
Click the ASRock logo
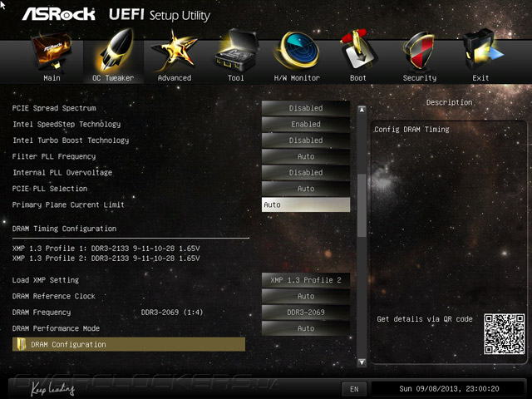coord(59,14)
